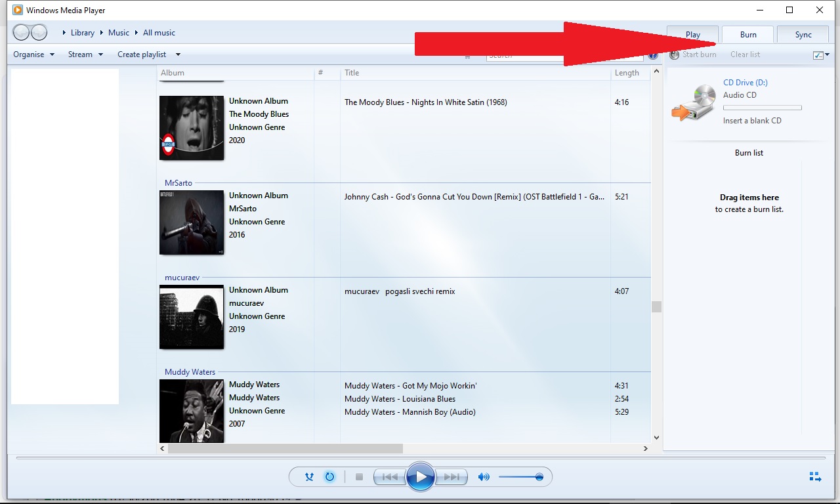Screen dimensions: 840x504
Task: Select All music in the breadcrumb
Action: coord(159,33)
